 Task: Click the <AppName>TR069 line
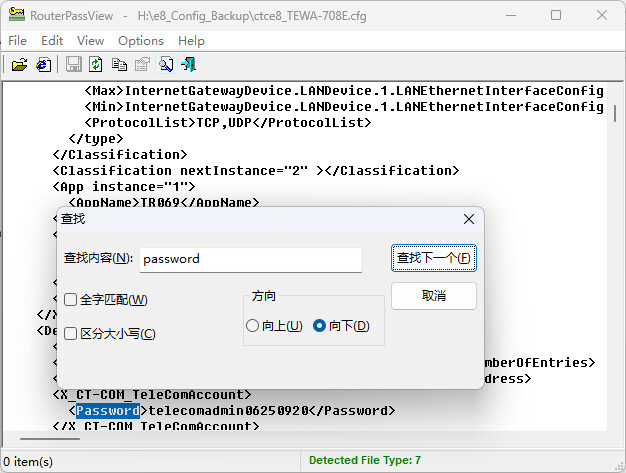click(164, 202)
